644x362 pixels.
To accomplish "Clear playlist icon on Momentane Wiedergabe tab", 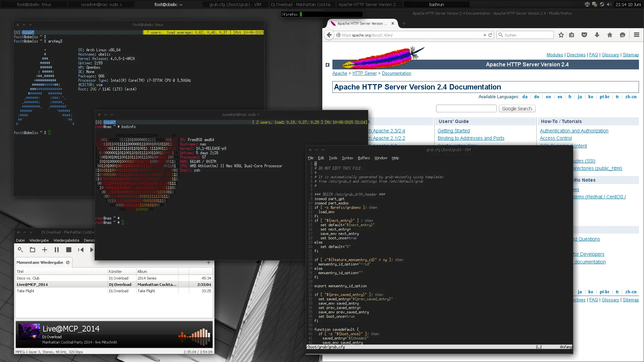I will tap(68, 262).
